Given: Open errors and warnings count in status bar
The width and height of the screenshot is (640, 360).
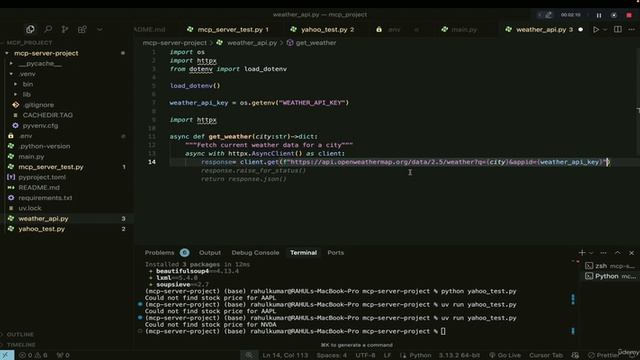Looking at the screenshot, I should click(x=33, y=355).
